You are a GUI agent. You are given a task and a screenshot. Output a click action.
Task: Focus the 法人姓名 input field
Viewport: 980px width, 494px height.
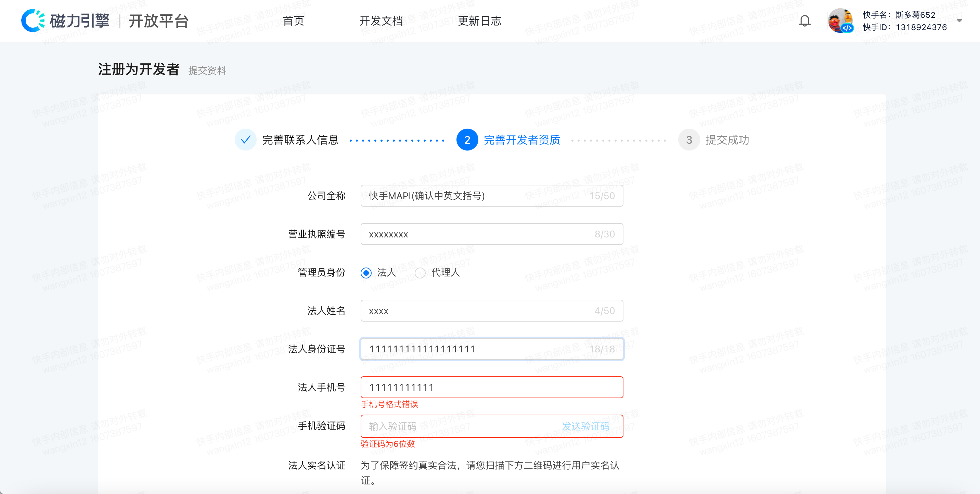(x=492, y=311)
